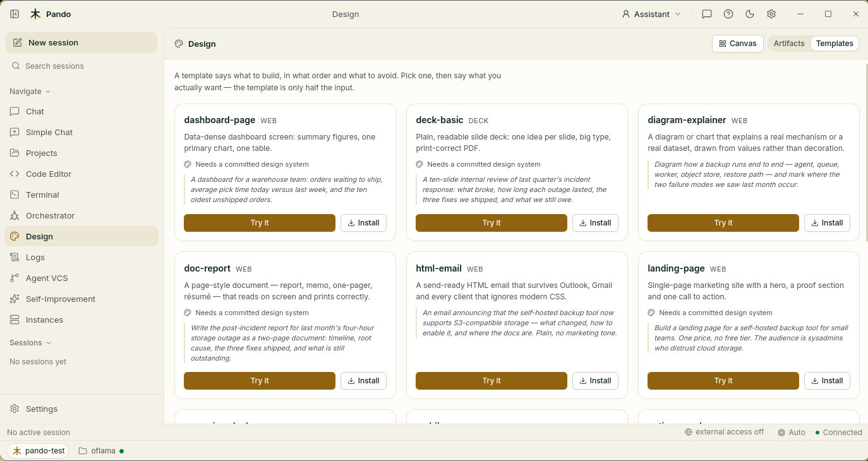This screenshot has width=868, height=461.
Task: Collapse the sidebar panel icon
Action: point(15,14)
